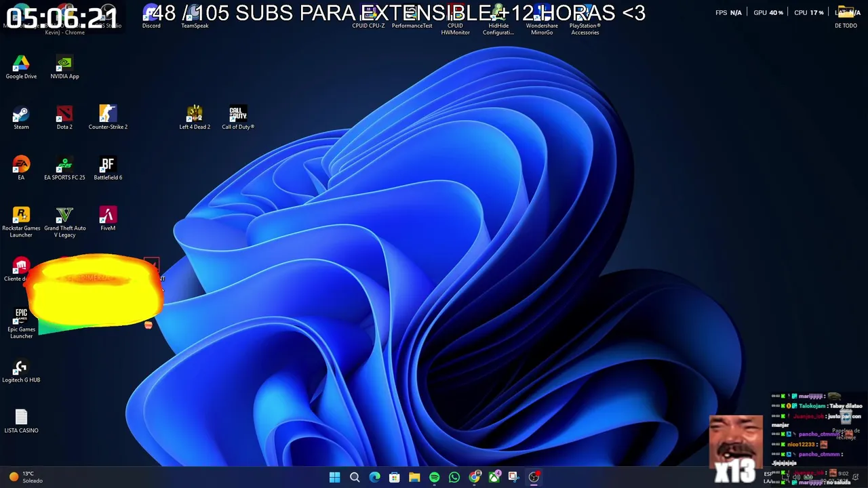Viewport: 868px width, 488px height.
Task: Select the EA SPORTS FC 25 shortcut
Action: point(64,168)
